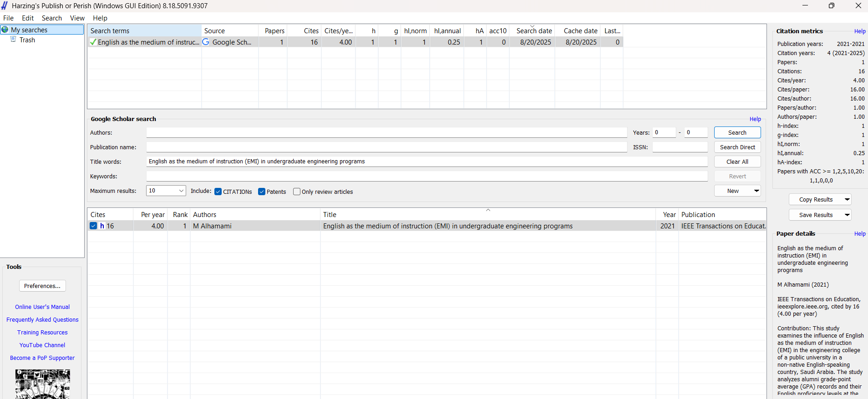Open the Maximum results dropdown
Screen dimensions: 868x399
pyautogui.click(x=181, y=191)
